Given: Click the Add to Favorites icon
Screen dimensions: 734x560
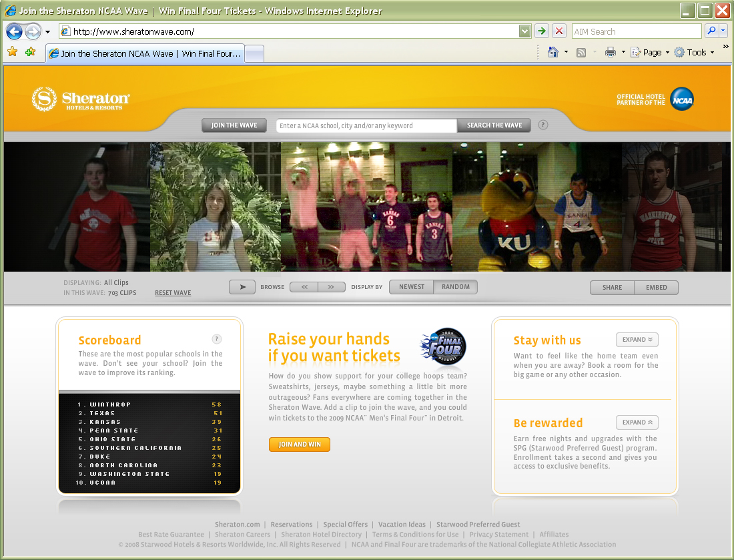Looking at the screenshot, I should click(x=31, y=51).
